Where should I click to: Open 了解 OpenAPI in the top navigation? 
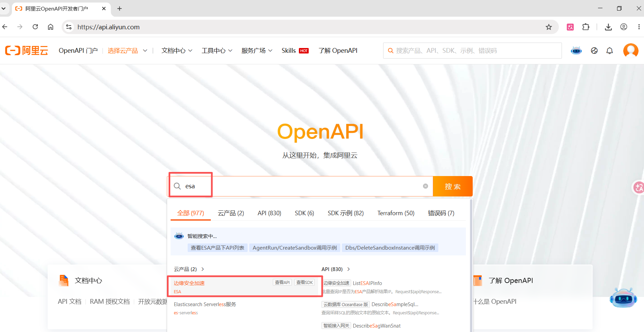tap(338, 51)
